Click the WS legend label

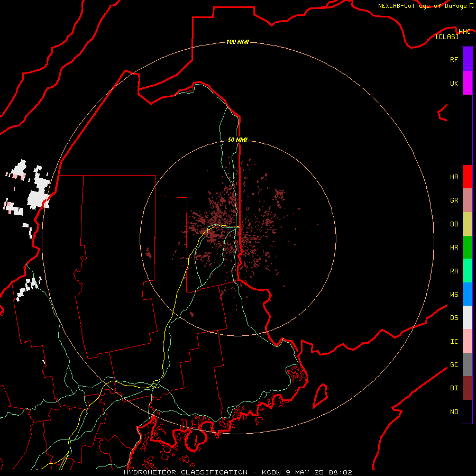coord(454,295)
